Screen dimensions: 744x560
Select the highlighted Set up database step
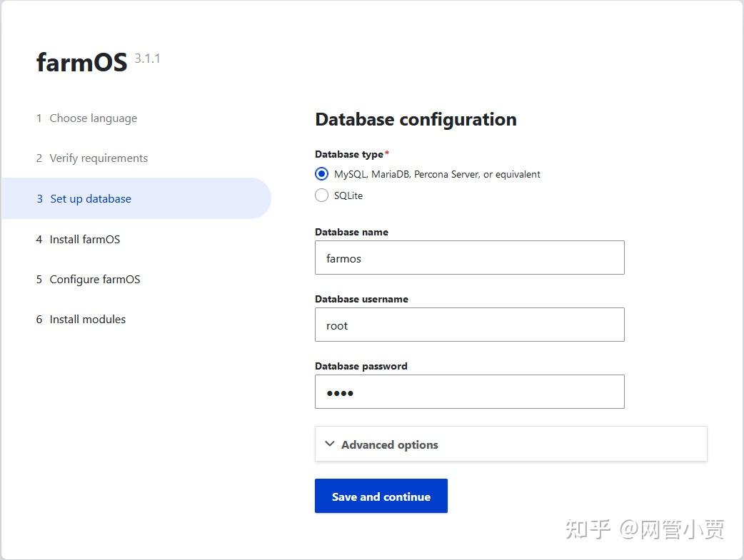(136, 199)
